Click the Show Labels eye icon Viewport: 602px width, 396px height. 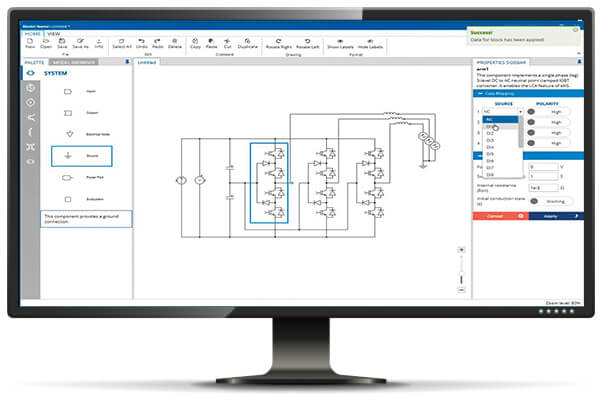coord(340,41)
